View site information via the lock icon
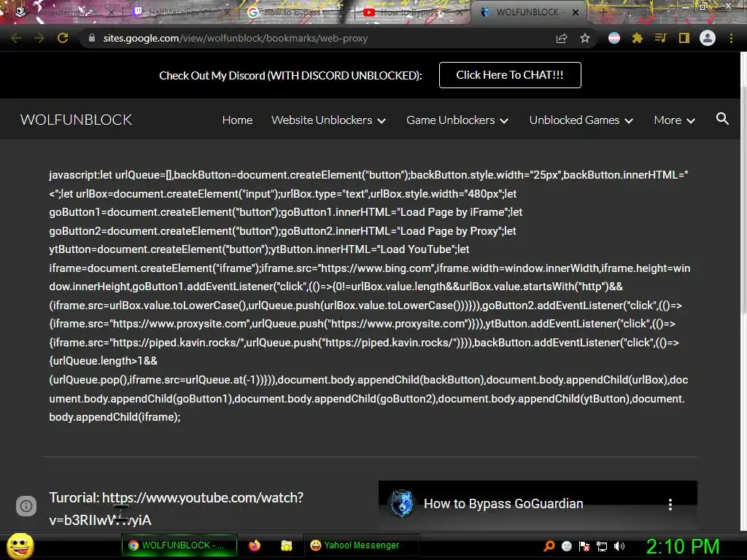 (x=92, y=38)
